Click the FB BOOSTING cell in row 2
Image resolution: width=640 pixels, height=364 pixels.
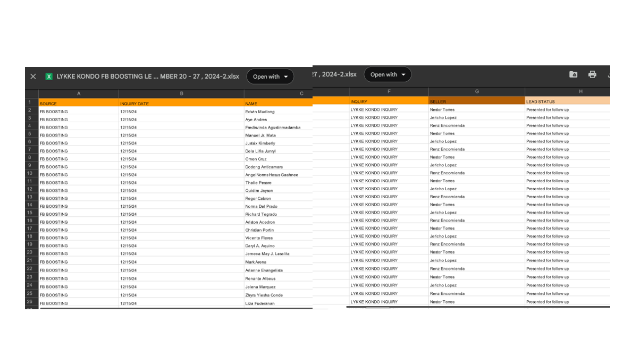point(79,112)
